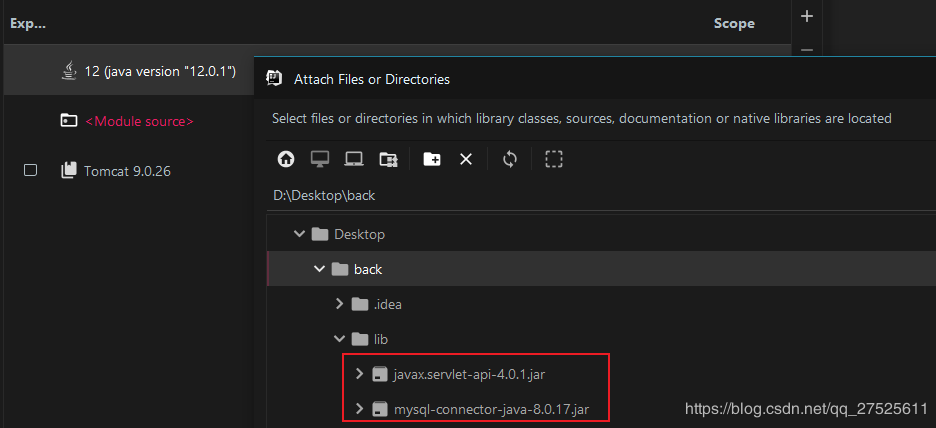Select the 12 java version SDK entry
The image size is (936, 428).
(x=159, y=70)
